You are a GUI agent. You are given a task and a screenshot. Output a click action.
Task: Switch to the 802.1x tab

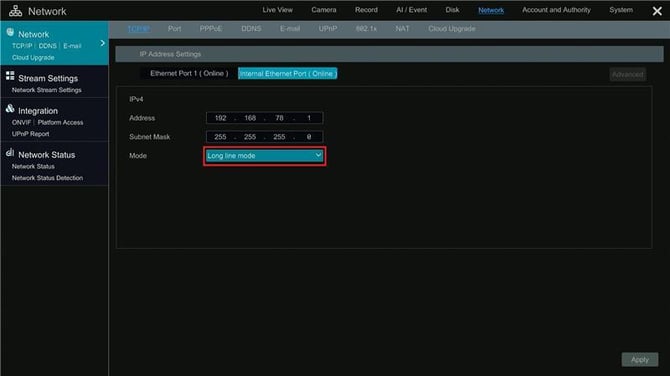pyautogui.click(x=366, y=29)
